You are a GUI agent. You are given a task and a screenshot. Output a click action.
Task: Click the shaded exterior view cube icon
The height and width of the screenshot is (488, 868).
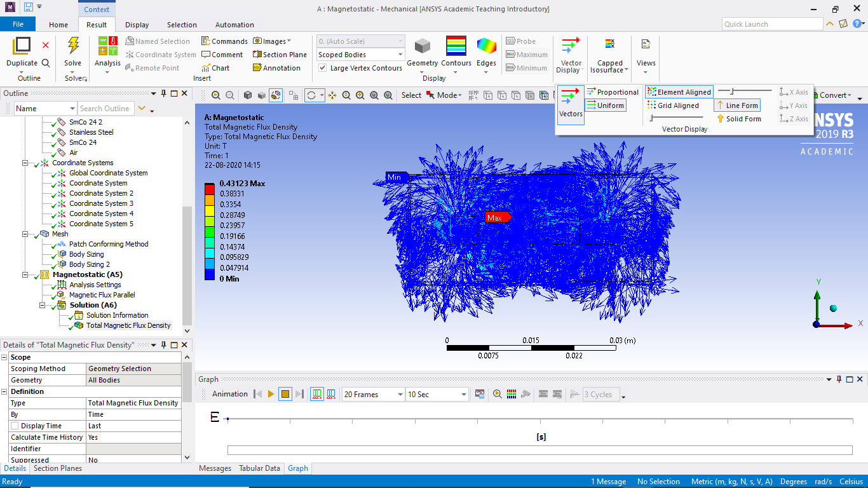[x=248, y=95]
